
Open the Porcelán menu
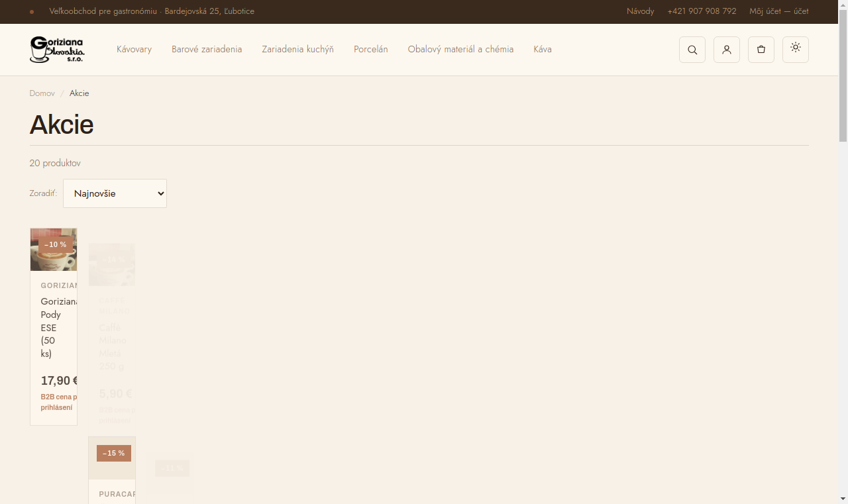point(371,50)
